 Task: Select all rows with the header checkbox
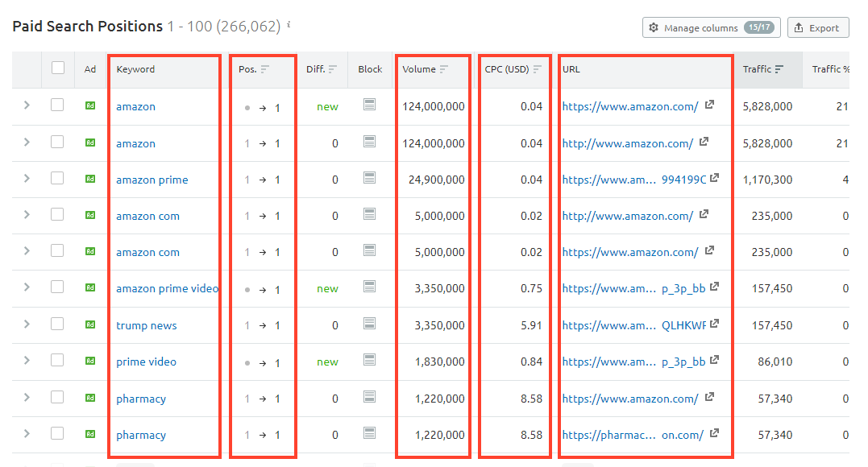pos(57,68)
